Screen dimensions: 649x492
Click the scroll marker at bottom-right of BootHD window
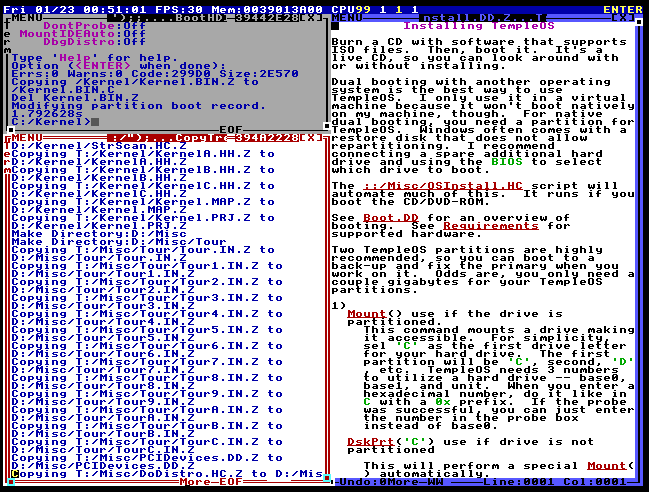coord(327,126)
